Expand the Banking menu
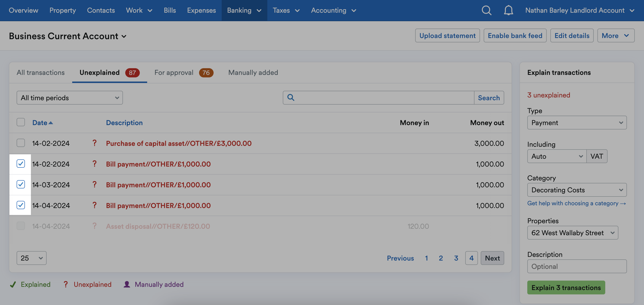This screenshot has width=644, height=305. click(x=244, y=11)
